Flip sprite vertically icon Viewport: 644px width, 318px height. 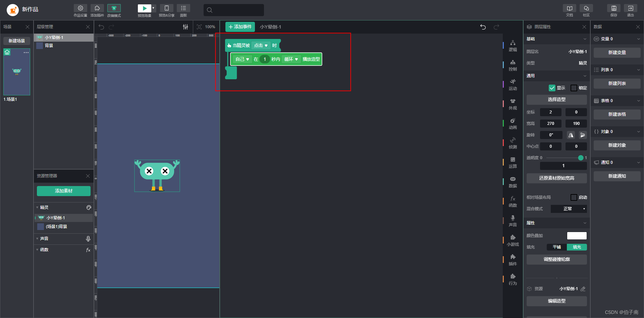click(x=583, y=135)
